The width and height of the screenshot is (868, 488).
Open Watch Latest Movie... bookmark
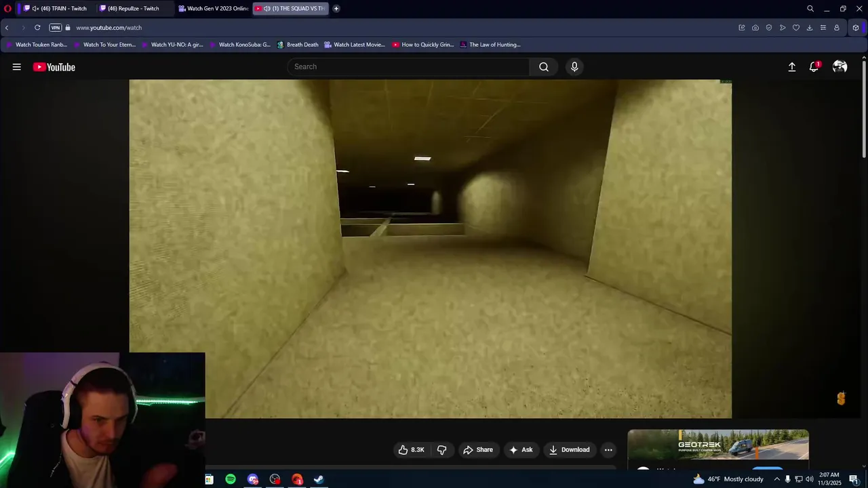point(355,45)
